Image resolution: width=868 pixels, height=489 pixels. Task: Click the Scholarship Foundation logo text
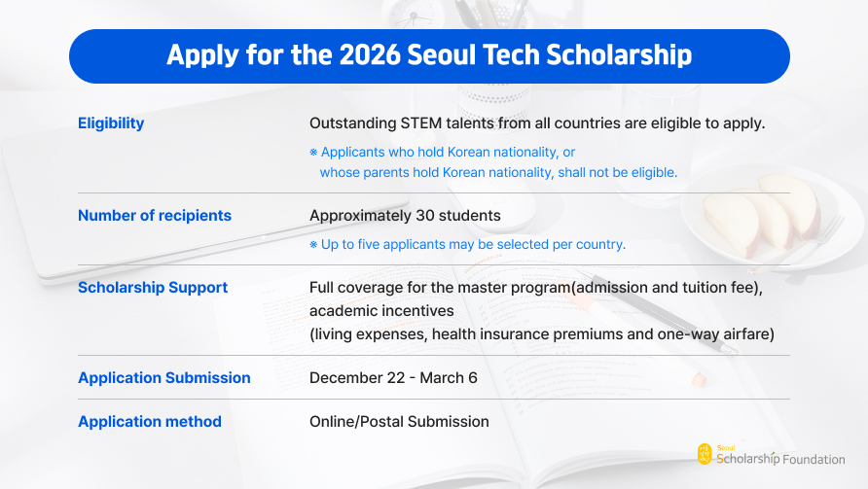[x=779, y=459]
